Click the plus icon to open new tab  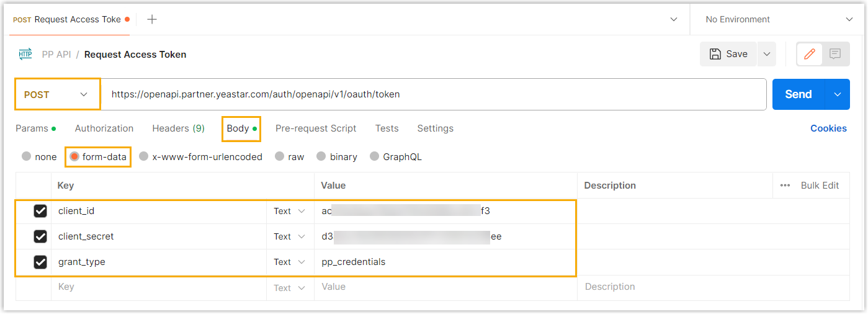coord(152,19)
